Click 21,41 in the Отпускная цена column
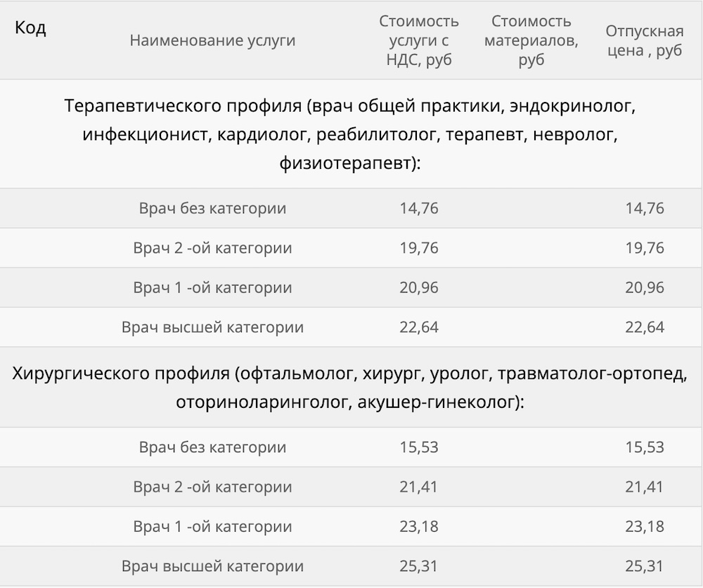 click(x=645, y=487)
